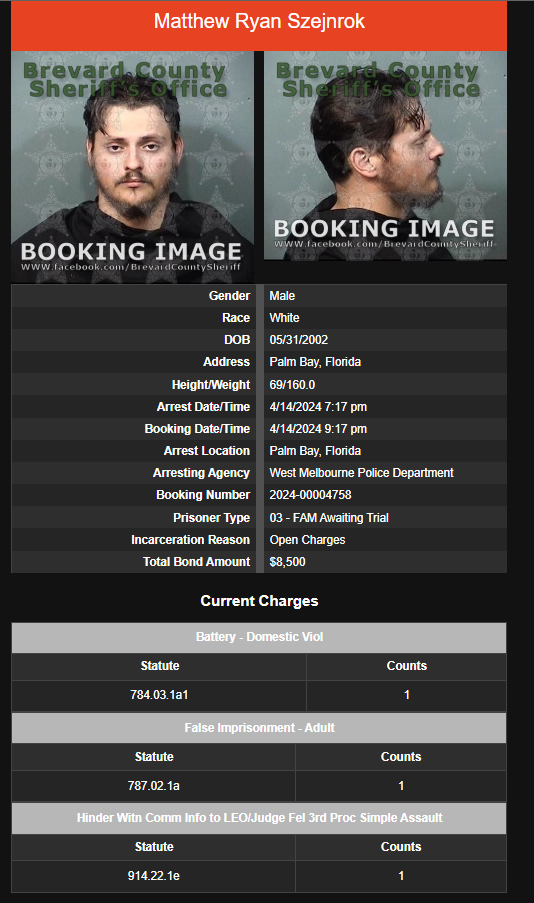534x903 pixels.
Task: Select the count under False Imprisonment
Action: pos(401,786)
